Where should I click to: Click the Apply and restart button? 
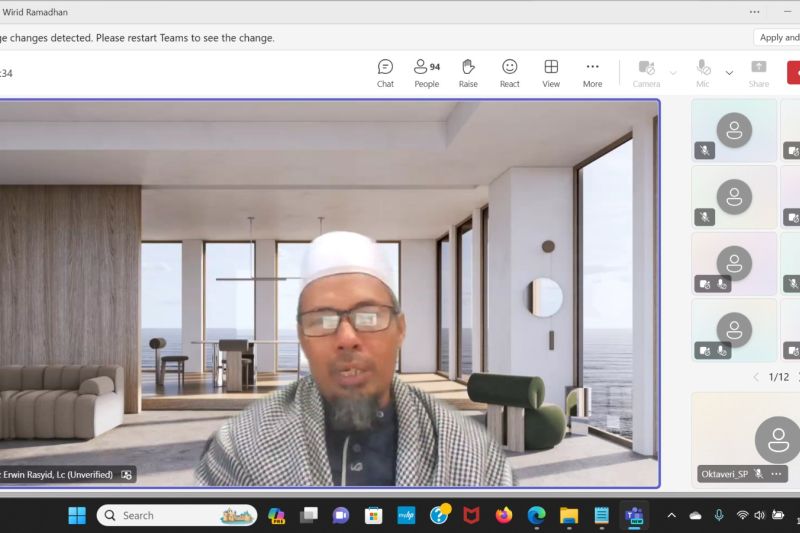pyautogui.click(x=778, y=38)
